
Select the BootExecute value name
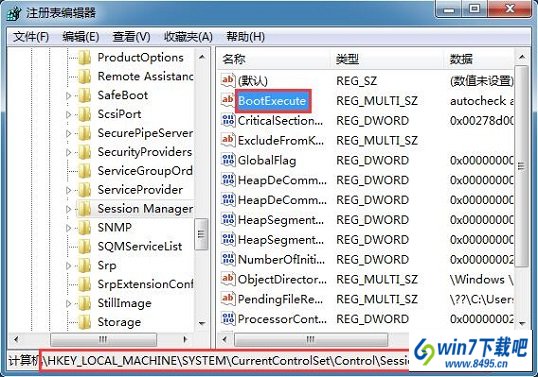(272, 101)
